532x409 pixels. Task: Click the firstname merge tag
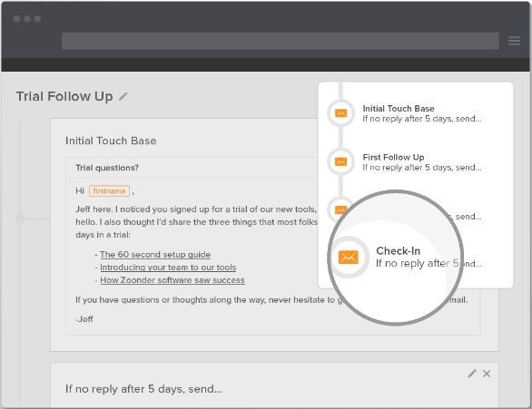click(x=109, y=191)
